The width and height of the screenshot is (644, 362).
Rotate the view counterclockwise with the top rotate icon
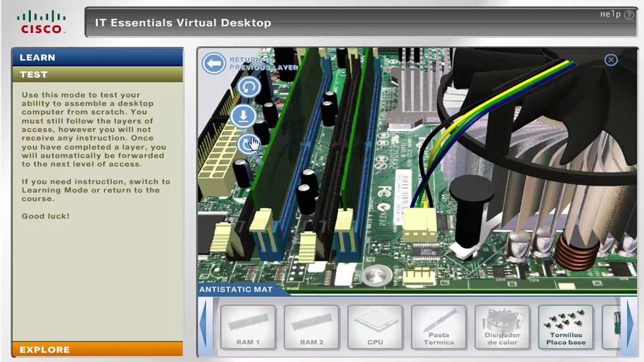(249, 87)
